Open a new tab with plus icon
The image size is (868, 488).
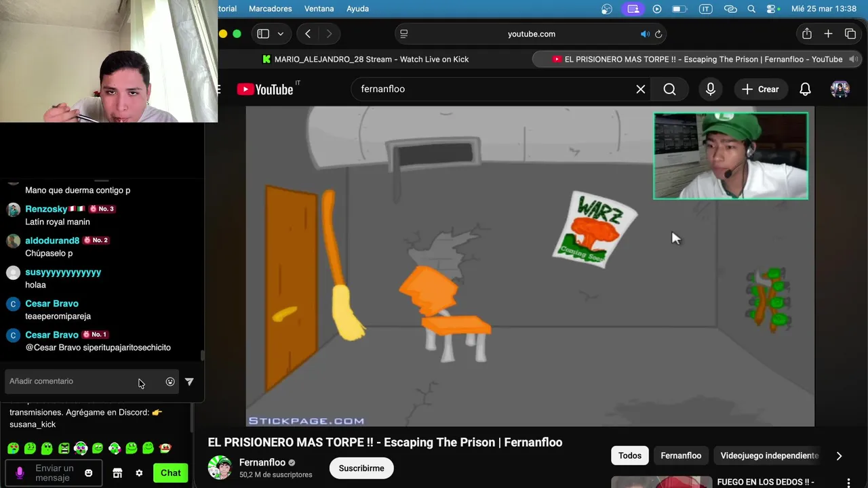828,34
